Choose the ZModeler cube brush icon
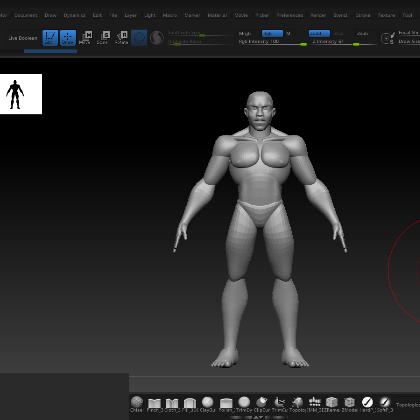Viewport: 420px width, 420px height. click(x=349, y=404)
